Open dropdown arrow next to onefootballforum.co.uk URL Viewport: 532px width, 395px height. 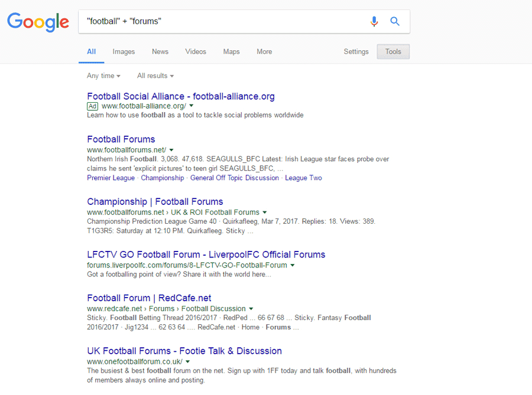pos(187,361)
